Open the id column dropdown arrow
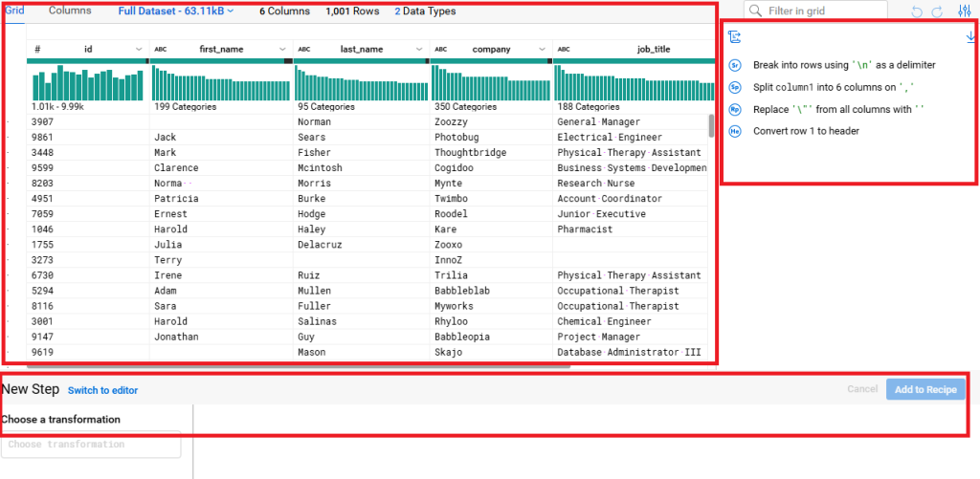The width and height of the screenshot is (980, 479). tap(140, 49)
